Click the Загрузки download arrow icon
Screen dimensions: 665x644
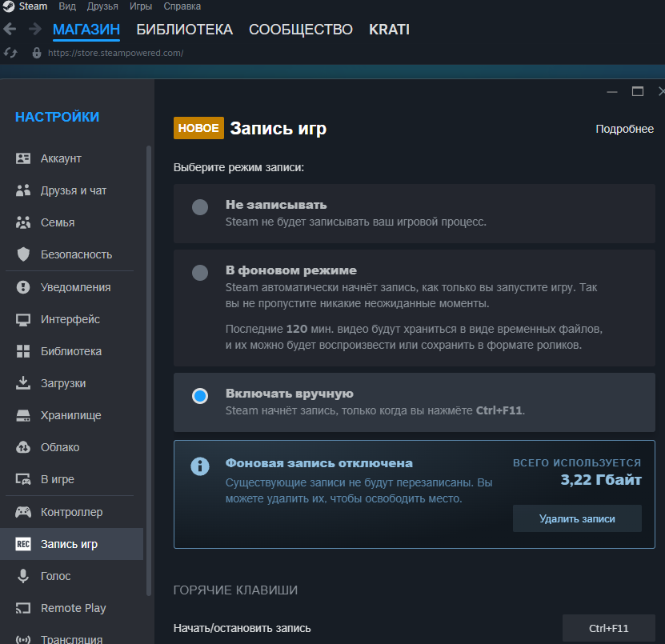click(x=23, y=383)
